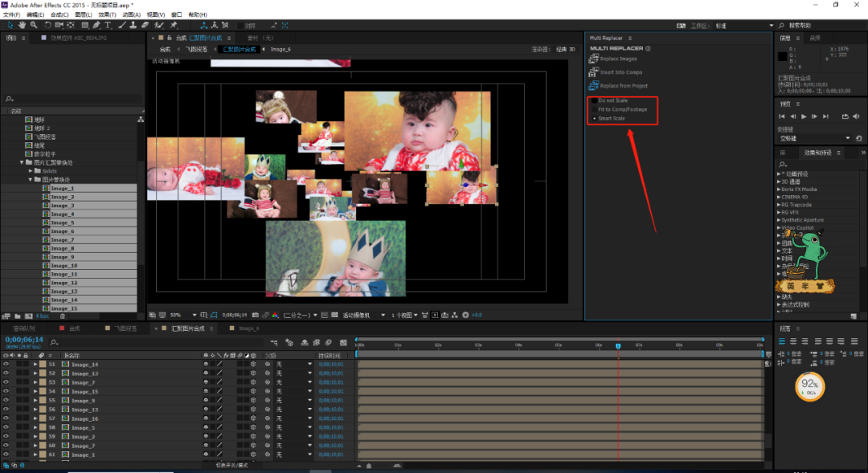Expand layer 57 Image_16 properties
This screenshot has height=473, width=868.
(35, 418)
